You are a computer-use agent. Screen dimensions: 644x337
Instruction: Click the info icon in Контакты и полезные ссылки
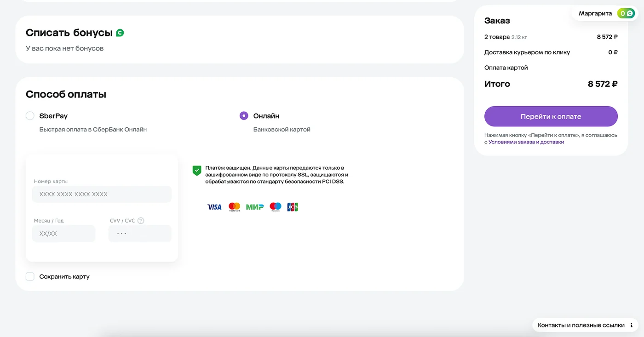point(631,325)
